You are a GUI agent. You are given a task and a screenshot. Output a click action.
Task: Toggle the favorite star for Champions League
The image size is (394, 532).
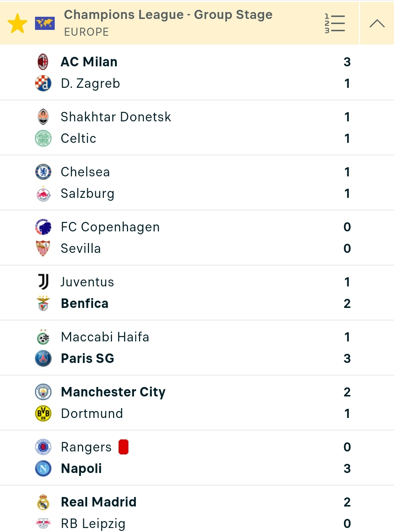coord(18,24)
